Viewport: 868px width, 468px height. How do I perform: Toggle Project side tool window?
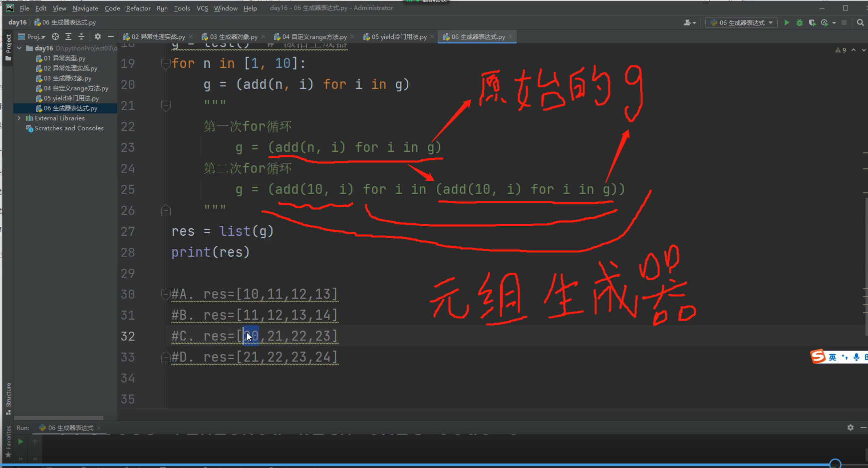pyautogui.click(x=8, y=47)
